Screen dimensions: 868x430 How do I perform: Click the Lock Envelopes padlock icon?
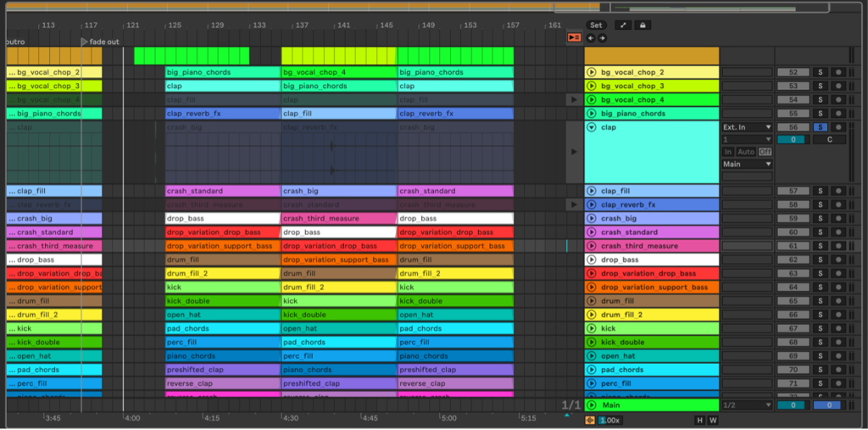tap(643, 25)
